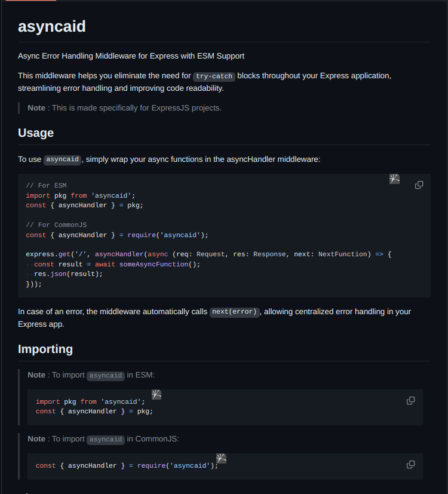Click the extension icon on the ESM import snippet

(157, 394)
